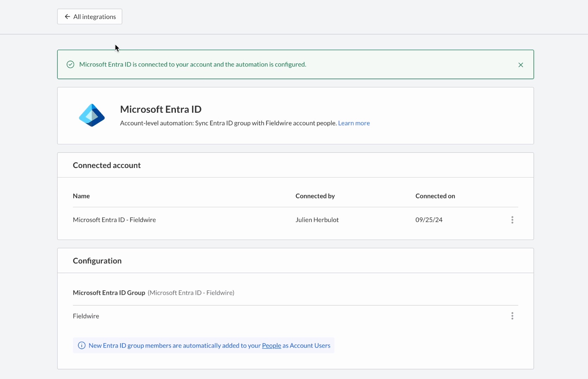588x379 pixels.
Task: Click the back arrow icon in All integrations
Action: tap(67, 17)
